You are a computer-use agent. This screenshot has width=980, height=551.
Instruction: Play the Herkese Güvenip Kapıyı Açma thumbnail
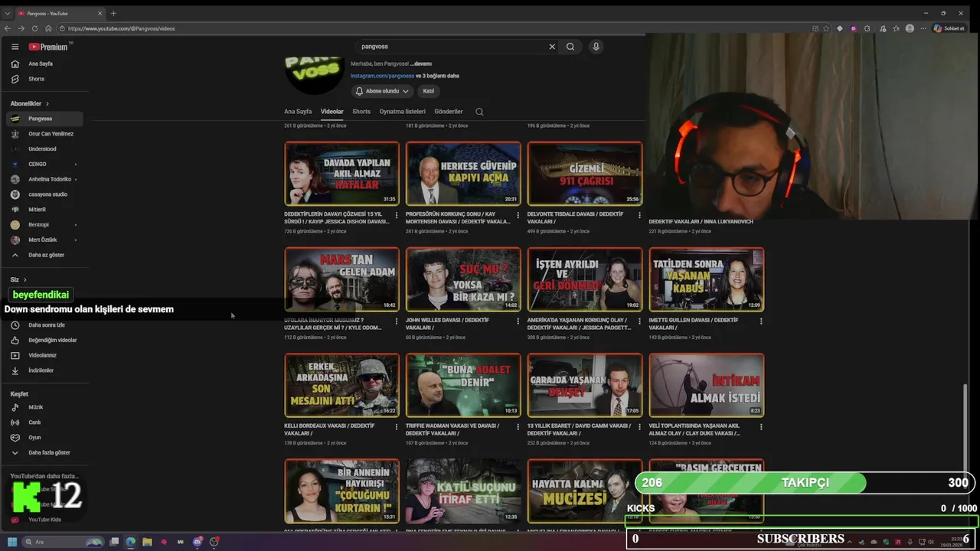click(463, 173)
